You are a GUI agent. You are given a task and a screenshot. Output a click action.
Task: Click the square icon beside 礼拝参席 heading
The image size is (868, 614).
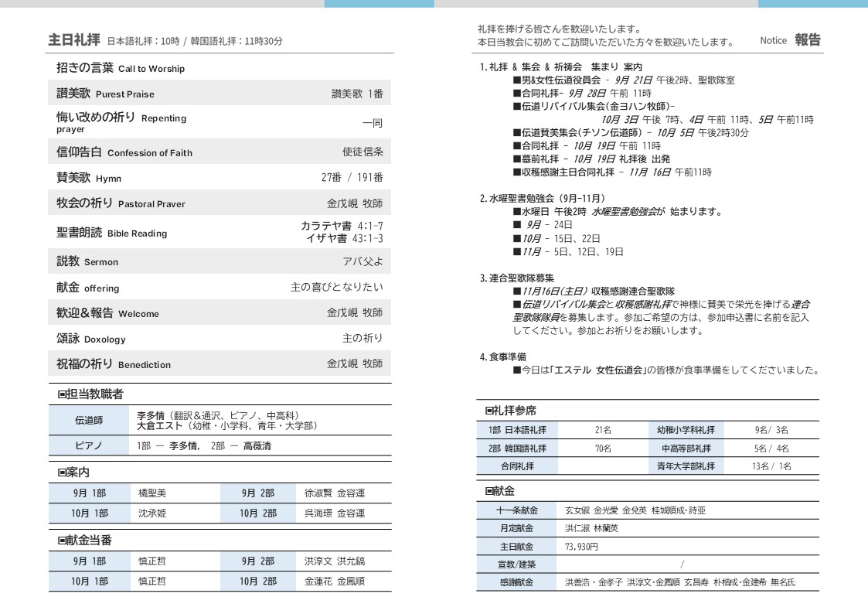489,411
